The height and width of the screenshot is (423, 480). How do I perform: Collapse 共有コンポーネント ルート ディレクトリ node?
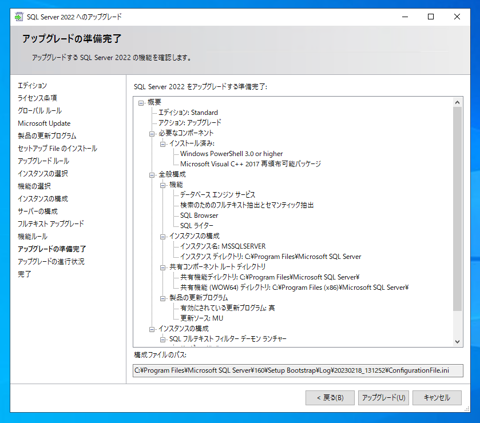163,268
